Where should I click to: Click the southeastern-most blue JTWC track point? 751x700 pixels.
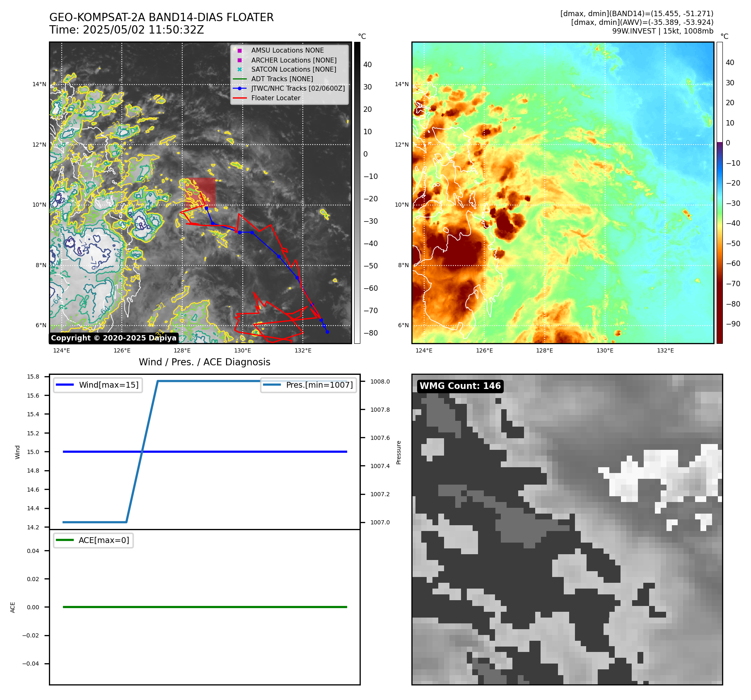[x=327, y=332]
